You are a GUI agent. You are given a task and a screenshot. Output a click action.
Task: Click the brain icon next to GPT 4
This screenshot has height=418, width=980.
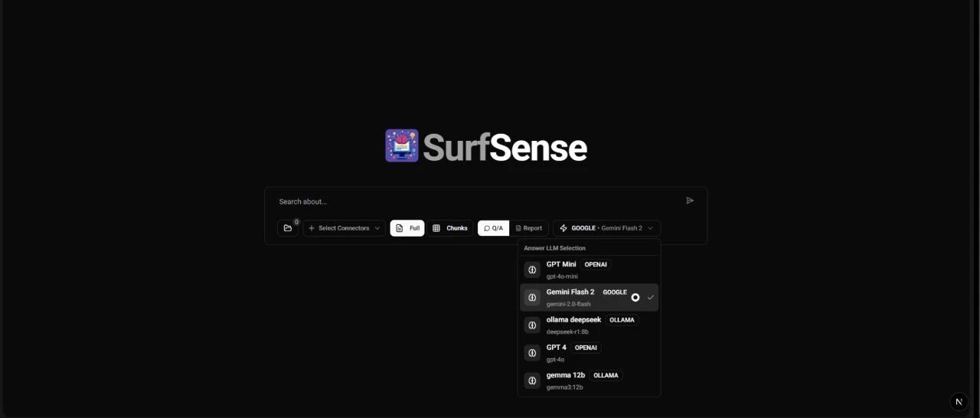532,353
